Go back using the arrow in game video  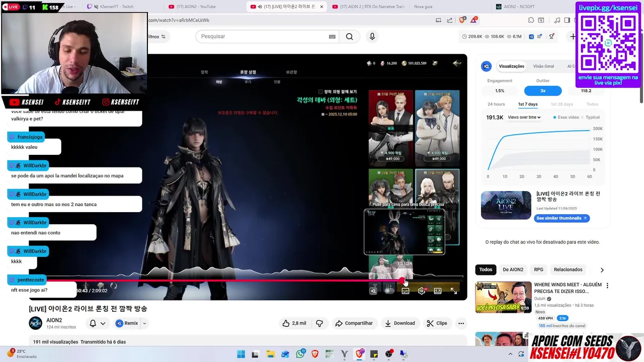coord(457,63)
